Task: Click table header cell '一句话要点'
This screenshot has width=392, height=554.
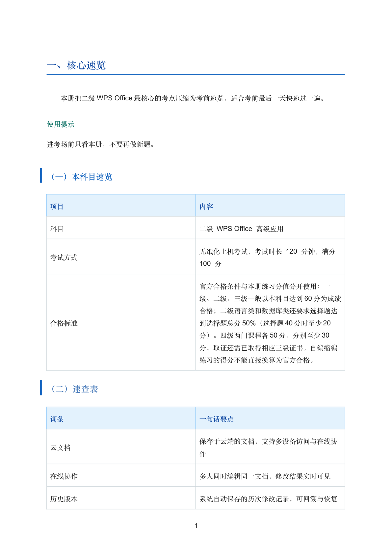Action: [x=270, y=418]
